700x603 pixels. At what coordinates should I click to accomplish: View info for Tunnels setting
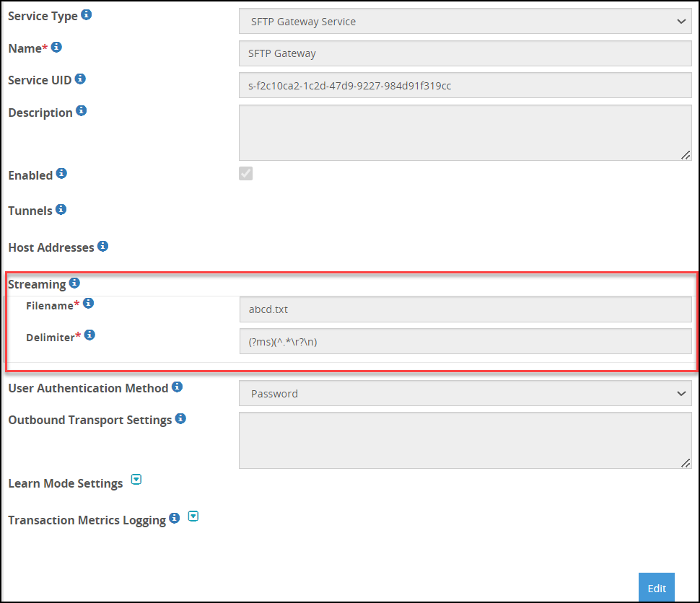coord(61,209)
